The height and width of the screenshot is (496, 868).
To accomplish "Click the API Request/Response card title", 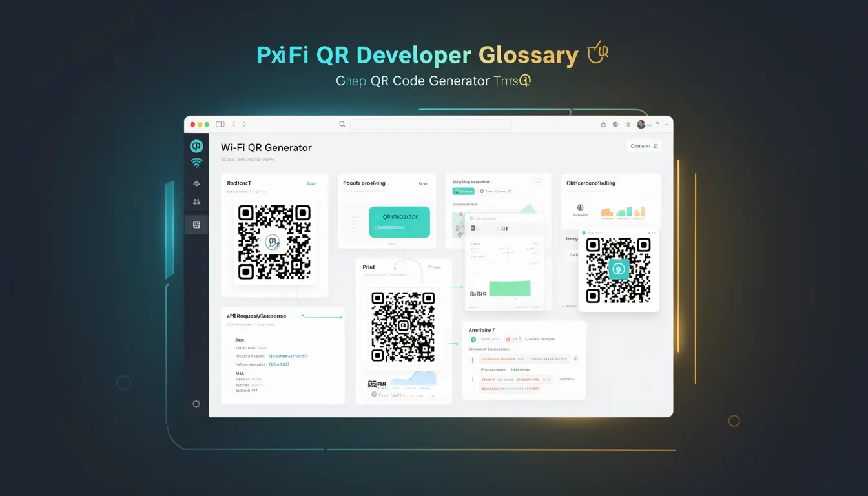I will point(256,316).
